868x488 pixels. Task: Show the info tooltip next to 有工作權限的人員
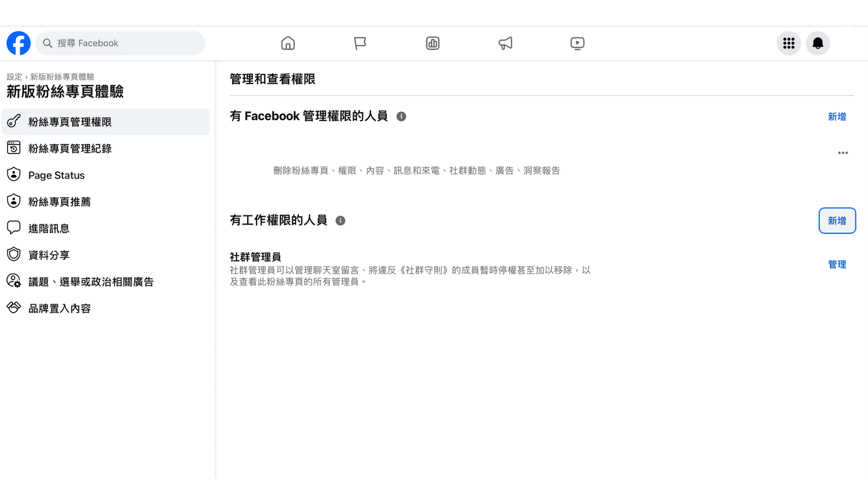click(340, 221)
